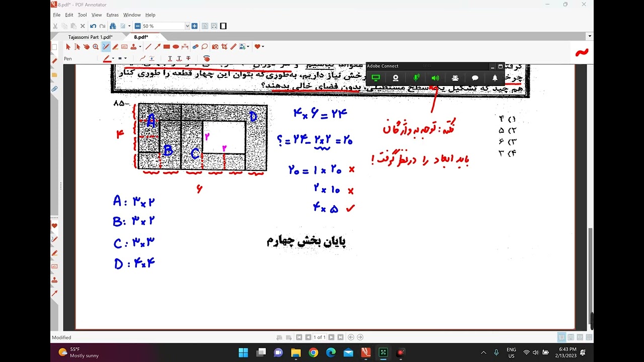Share screen in Adobe Connect
This screenshot has height=362, width=644.
click(x=375, y=78)
